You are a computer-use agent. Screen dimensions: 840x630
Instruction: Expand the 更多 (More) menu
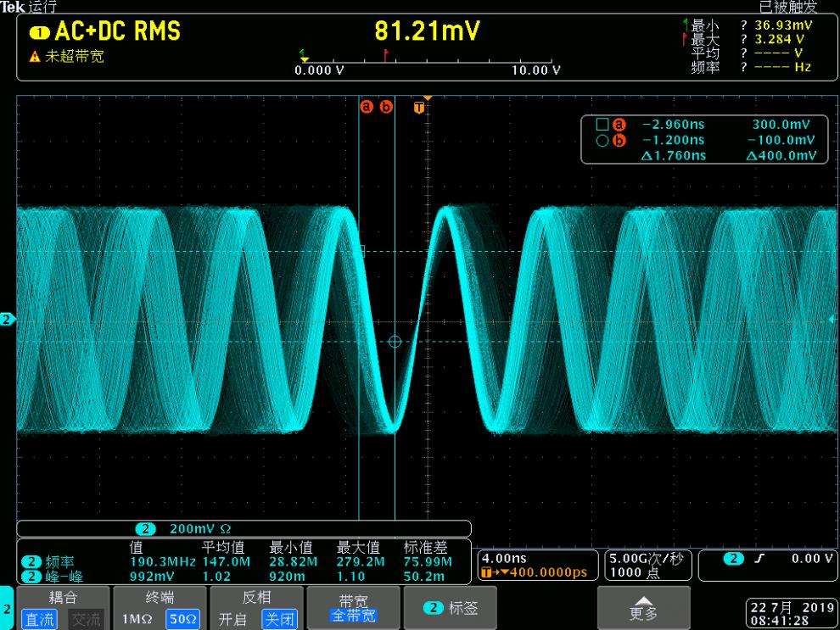[x=641, y=607]
